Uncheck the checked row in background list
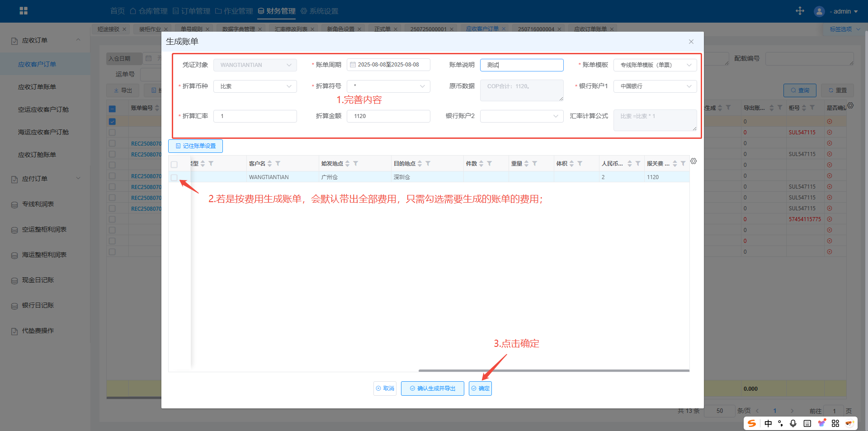The width and height of the screenshot is (868, 431). coord(112,122)
